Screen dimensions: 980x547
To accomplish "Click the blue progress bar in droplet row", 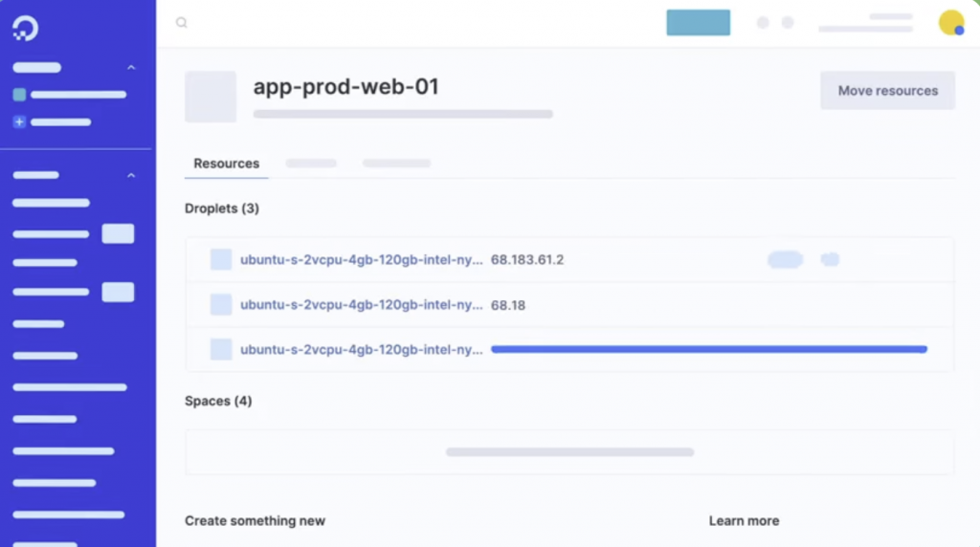I will pos(708,350).
